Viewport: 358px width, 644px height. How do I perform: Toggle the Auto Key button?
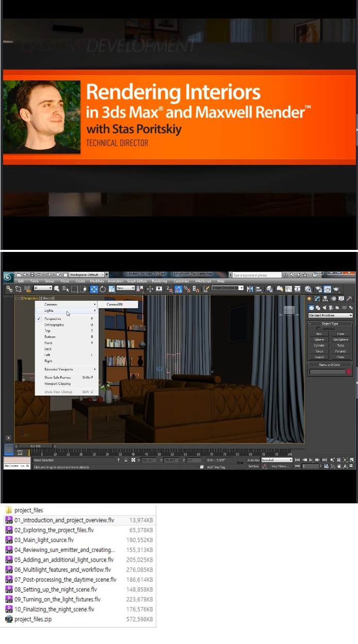(253, 460)
